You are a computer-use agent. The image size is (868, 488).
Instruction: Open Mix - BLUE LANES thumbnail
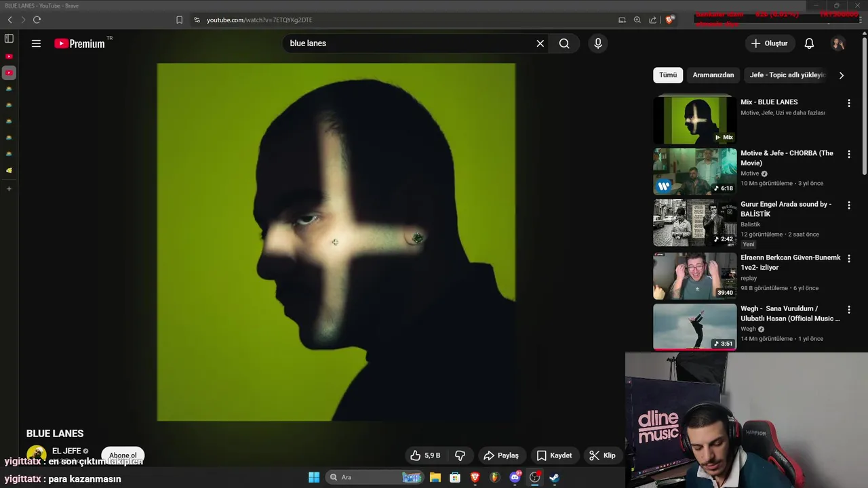[x=694, y=119]
